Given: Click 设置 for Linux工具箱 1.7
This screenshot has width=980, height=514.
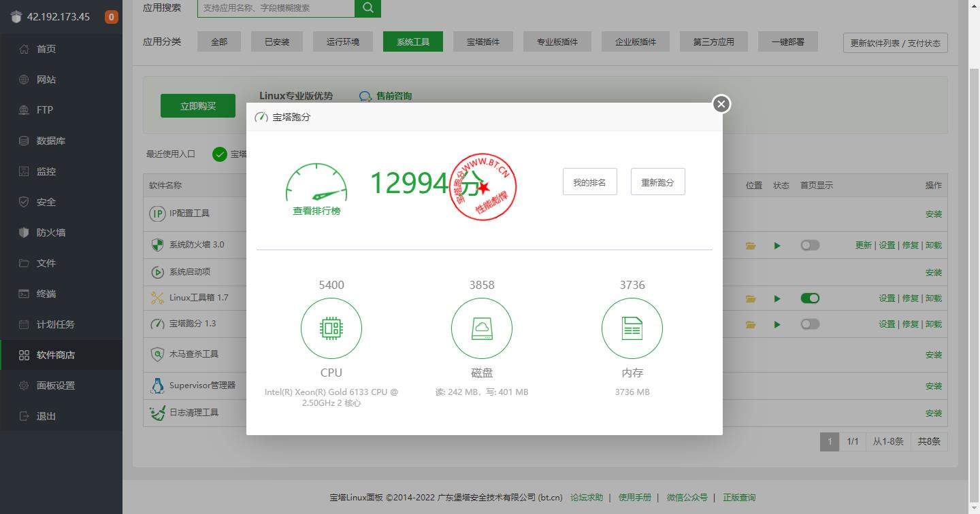Looking at the screenshot, I should pyautogui.click(x=887, y=298).
